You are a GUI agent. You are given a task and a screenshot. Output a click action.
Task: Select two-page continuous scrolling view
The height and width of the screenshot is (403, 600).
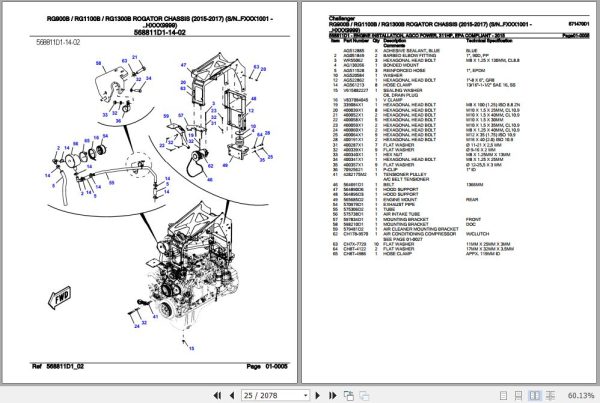pos(550,395)
